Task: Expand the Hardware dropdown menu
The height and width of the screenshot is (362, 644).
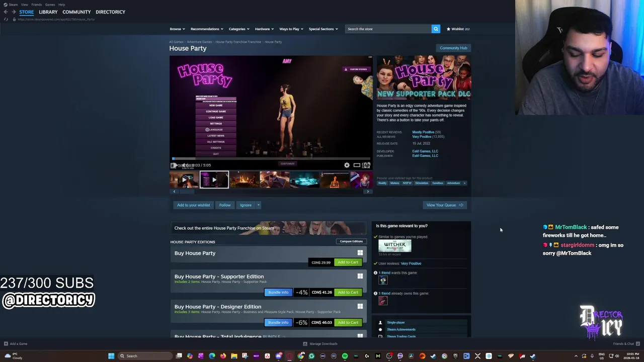Action: coord(264,29)
